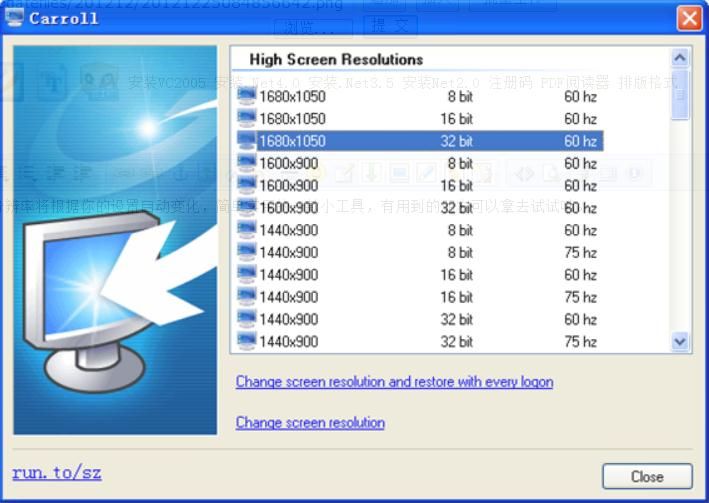Click the monitor icon beside 1680x1050 16 bit
This screenshot has width=709, height=503.
coord(246,119)
